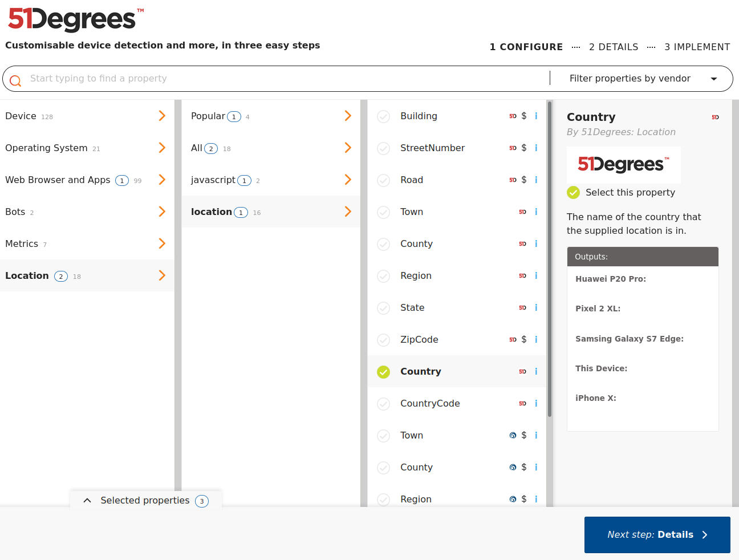This screenshot has height=560, width=739.
Task: Open the info icon for StreetNumber
Action: tap(536, 148)
